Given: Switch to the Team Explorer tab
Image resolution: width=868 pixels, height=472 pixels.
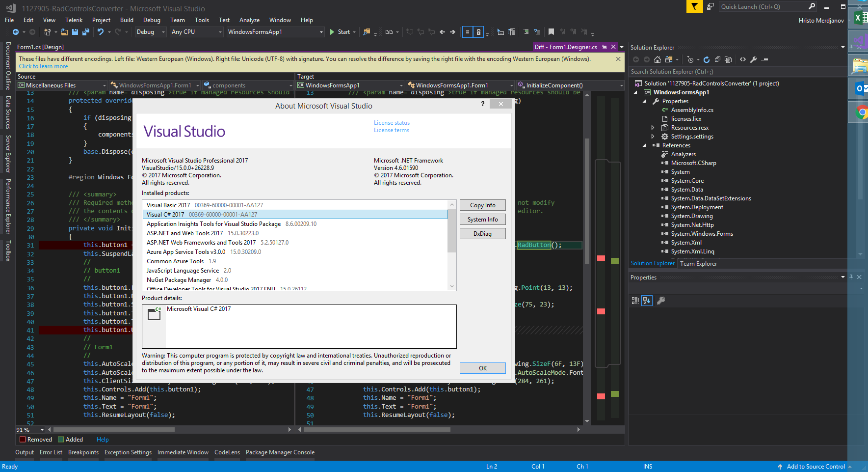Looking at the screenshot, I should click(698, 264).
